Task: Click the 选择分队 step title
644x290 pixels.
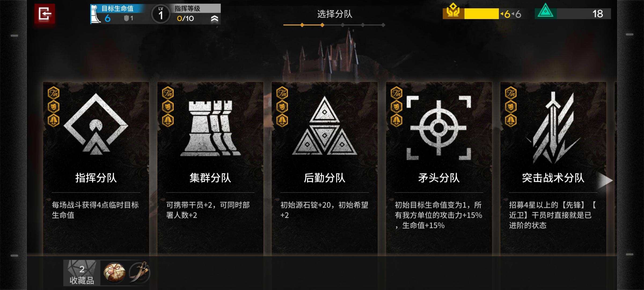Action: pos(335,14)
